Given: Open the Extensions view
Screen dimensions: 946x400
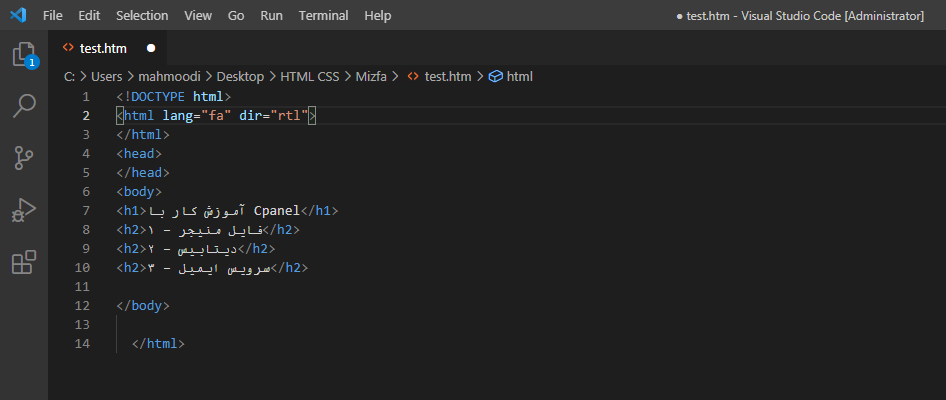Looking at the screenshot, I should pyautogui.click(x=24, y=262).
